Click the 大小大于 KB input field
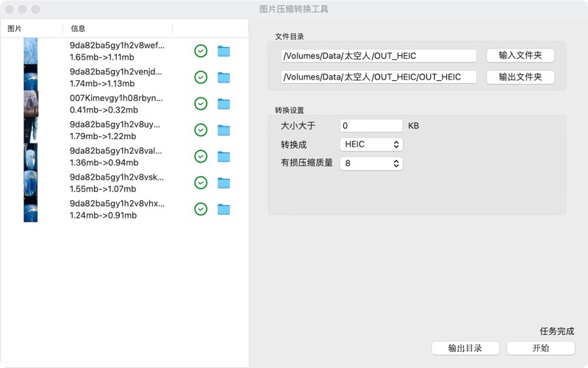 point(371,125)
